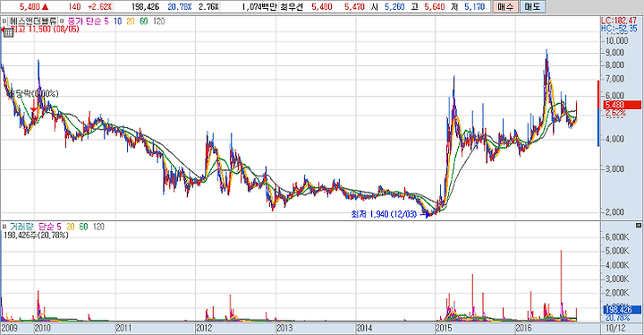Screen dimensions: 644x335
Task: Click the 6,000K volume axis label
Action: tap(617, 237)
